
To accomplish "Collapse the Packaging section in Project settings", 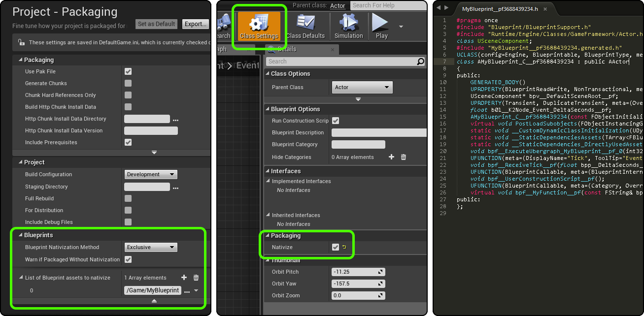I will pos(21,60).
